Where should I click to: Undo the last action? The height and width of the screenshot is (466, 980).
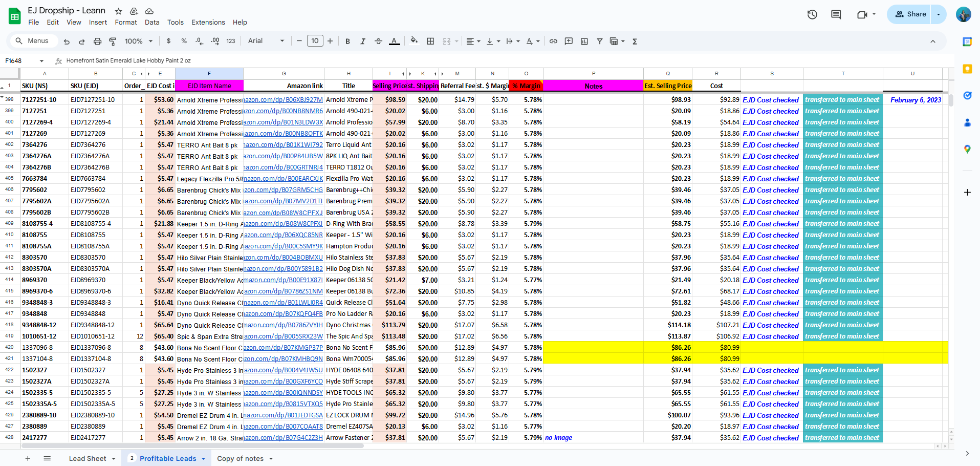click(67, 41)
